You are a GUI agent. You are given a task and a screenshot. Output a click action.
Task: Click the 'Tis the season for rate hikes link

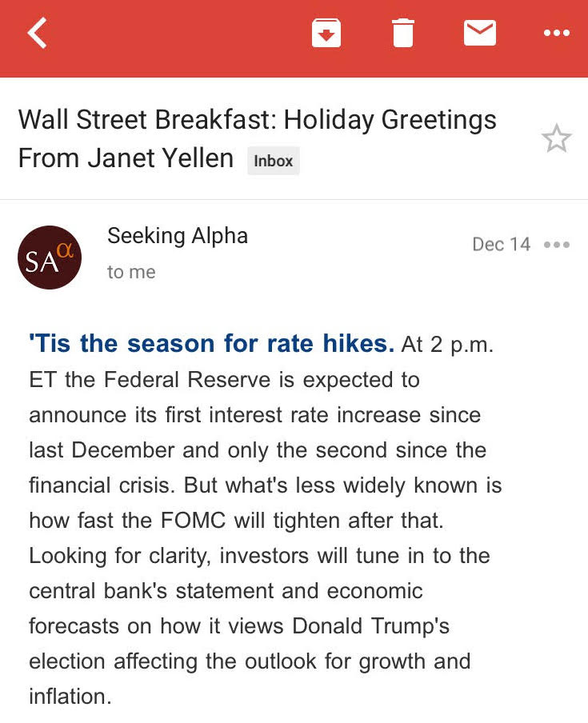(212, 344)
